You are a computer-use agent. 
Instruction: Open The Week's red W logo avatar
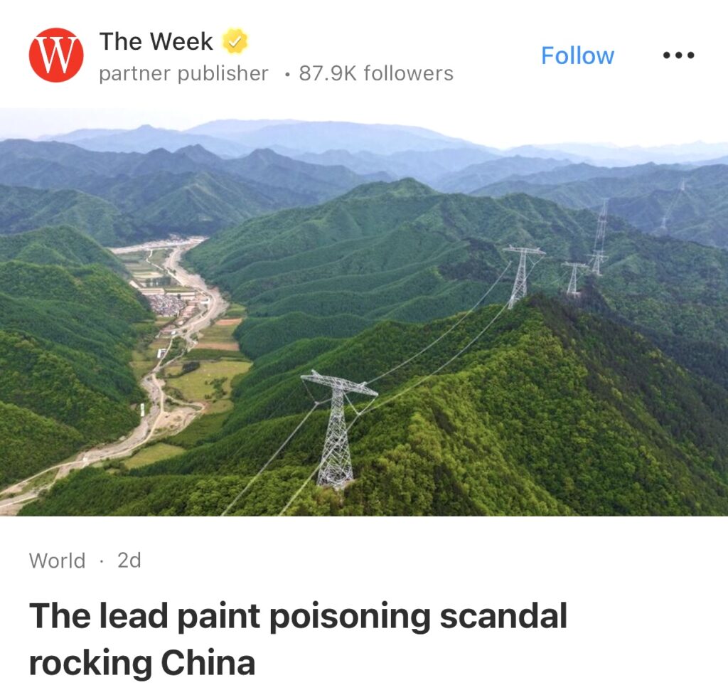click(x=56, y=55)
